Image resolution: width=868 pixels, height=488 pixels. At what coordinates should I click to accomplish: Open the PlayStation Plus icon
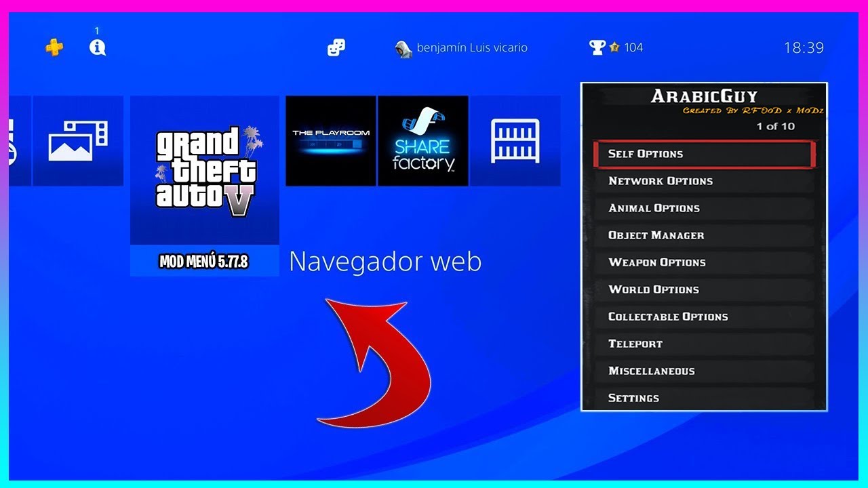54,47
